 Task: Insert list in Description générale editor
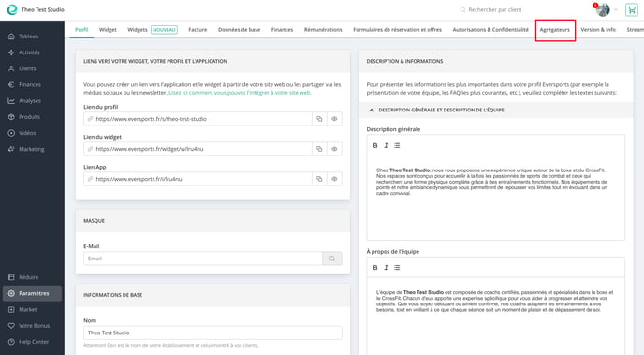pyautogui.click(x=397, y=145)
